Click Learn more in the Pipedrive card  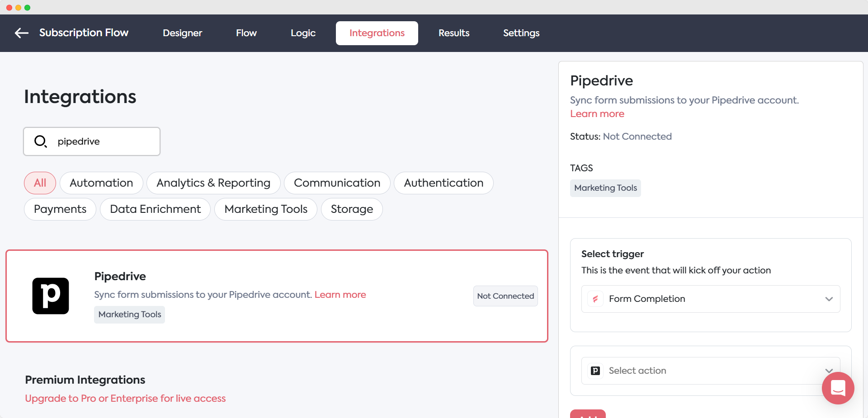point(340,295)
